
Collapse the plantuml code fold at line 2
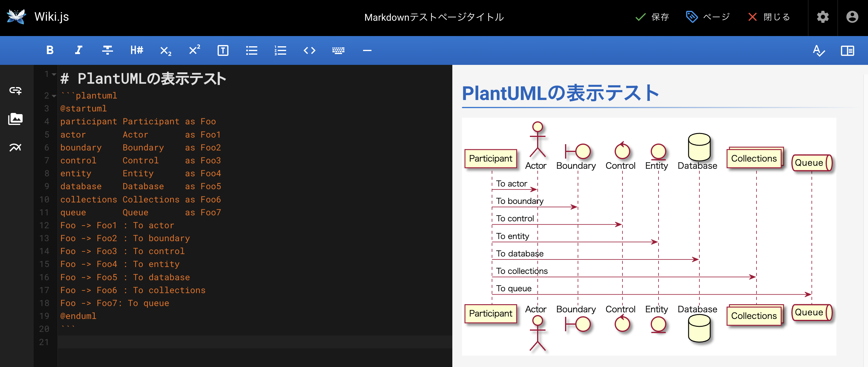[54, 96]
